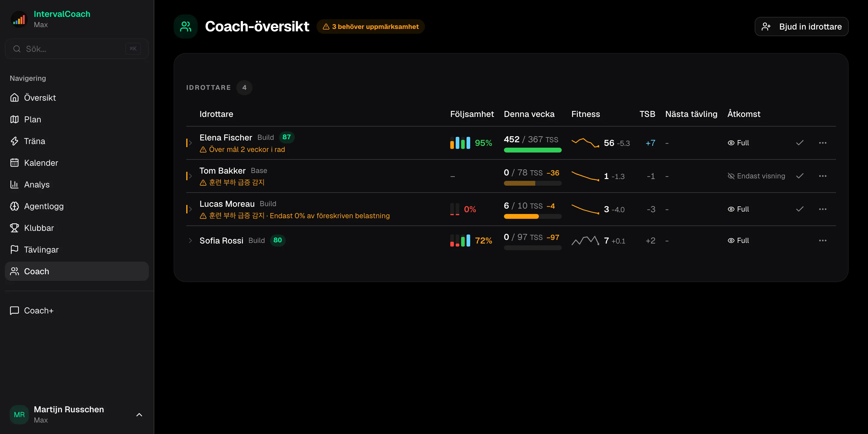Click the IntervalCoach logo icon
The width and height of the screenshot is (868, 434).
[19, 19]
